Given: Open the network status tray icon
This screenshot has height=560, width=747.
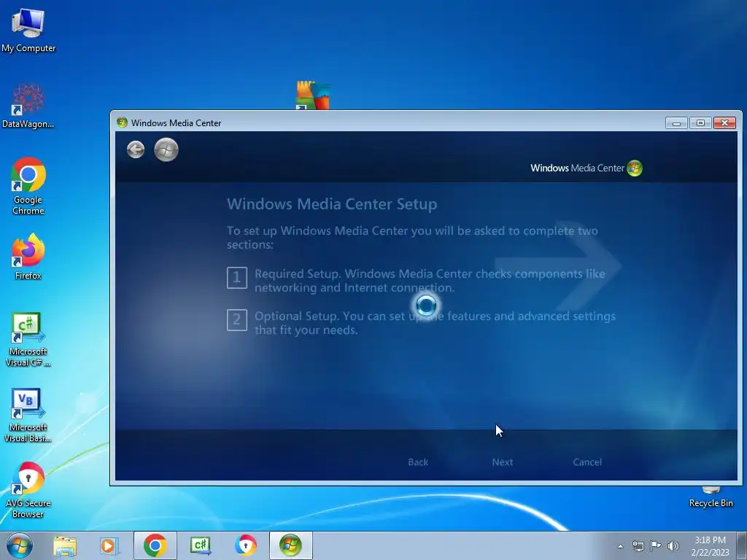Looking at the screenshot, I should tap(638, 546).
